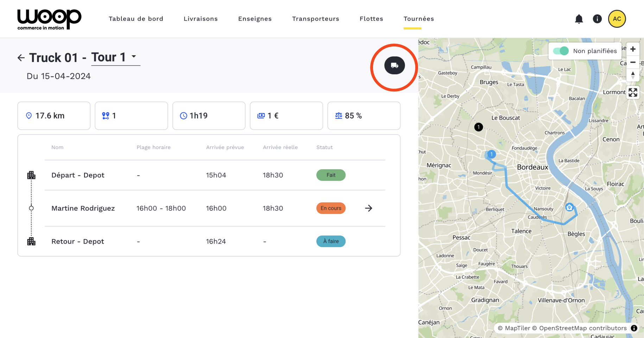644x338 pixels.
Task: Zoom out on the map
Action: [x=633, y=62]
